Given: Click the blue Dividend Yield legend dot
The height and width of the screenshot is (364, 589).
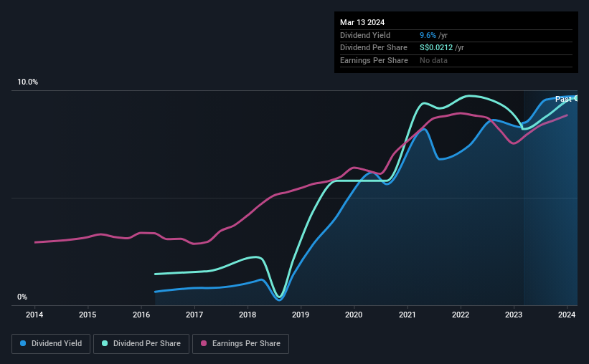Looking at the screenshot, I should [x=23, y=343].
